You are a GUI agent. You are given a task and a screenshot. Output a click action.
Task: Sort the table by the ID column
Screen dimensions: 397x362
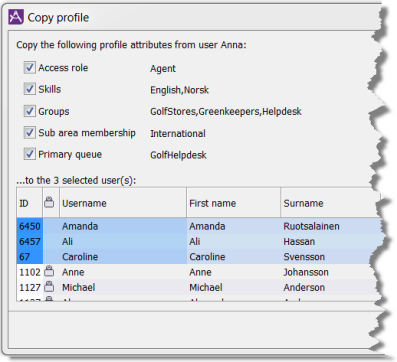tap(30, 203)
